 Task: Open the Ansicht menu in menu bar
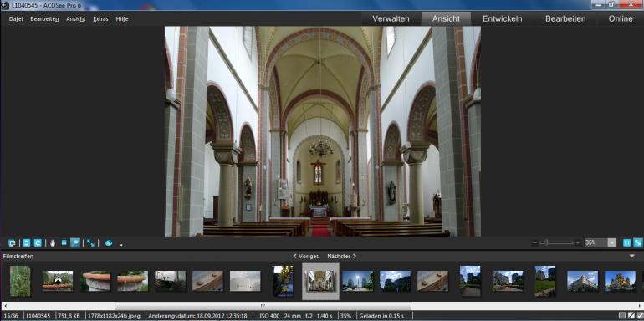tap(76, 19)
